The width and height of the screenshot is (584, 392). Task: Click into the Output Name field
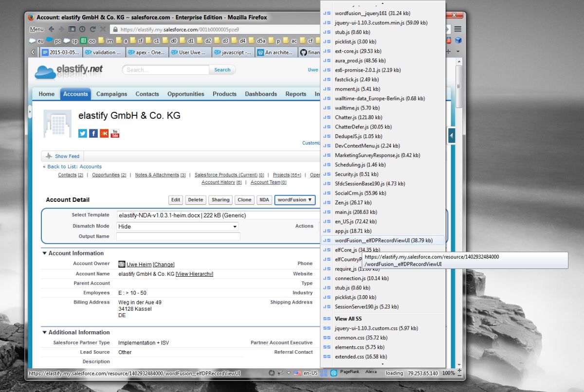pos(178,236)
